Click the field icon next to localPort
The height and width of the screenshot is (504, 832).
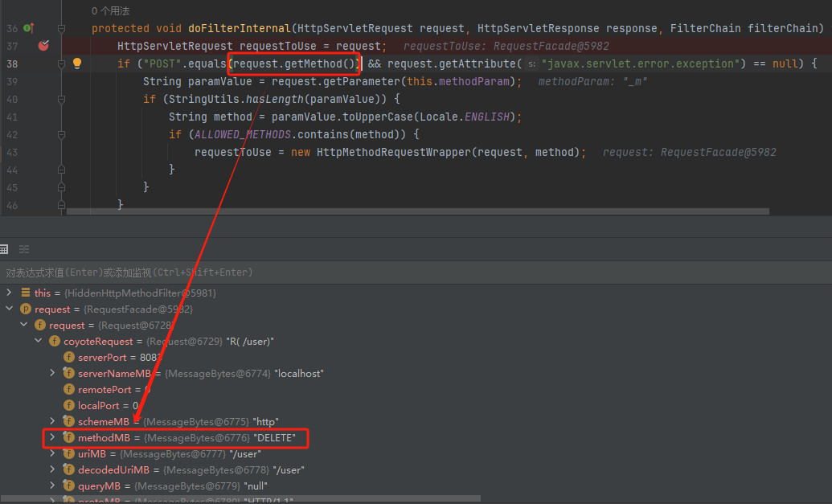tap(69, 405)
